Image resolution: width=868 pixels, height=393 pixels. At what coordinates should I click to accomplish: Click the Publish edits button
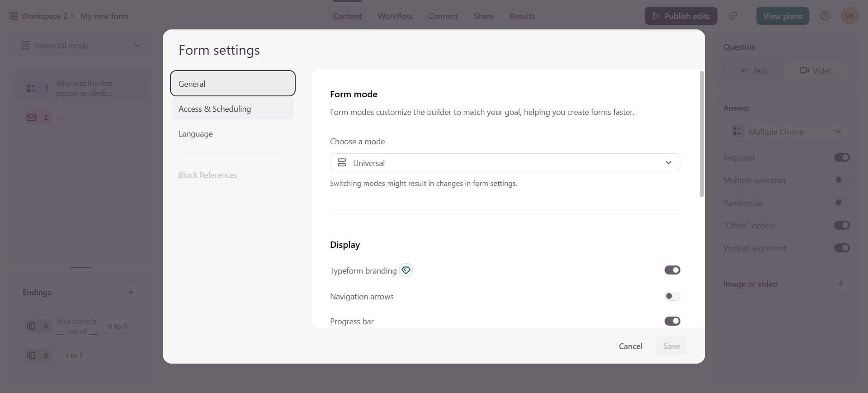(681, 16)
